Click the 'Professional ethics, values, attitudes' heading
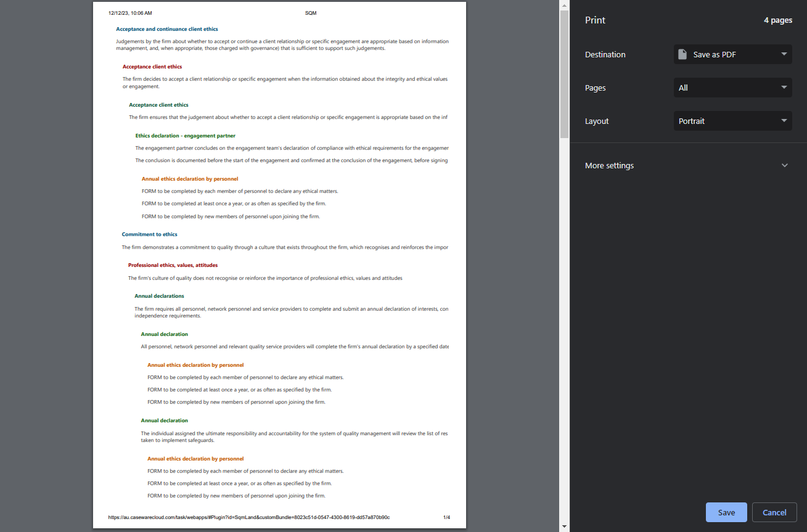807x532 pixels. point(173,265)
